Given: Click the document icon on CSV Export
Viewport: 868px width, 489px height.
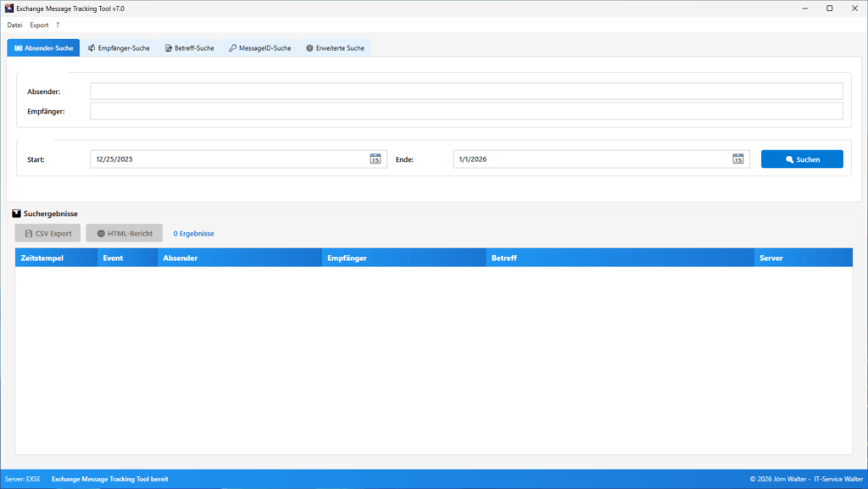Looking at the screenshot, I should point(26,232).
